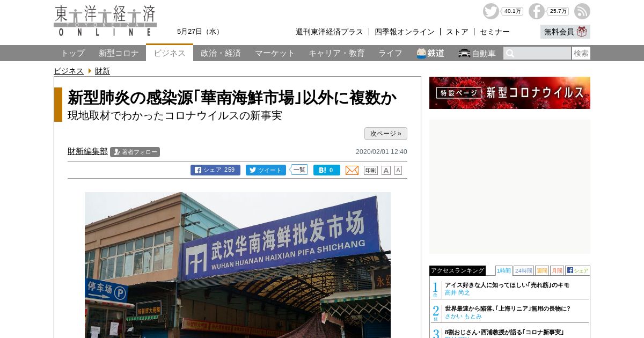Click the 一覧 tweet list bubble
Screen dimensions: 644x338
tap(299, 170)
